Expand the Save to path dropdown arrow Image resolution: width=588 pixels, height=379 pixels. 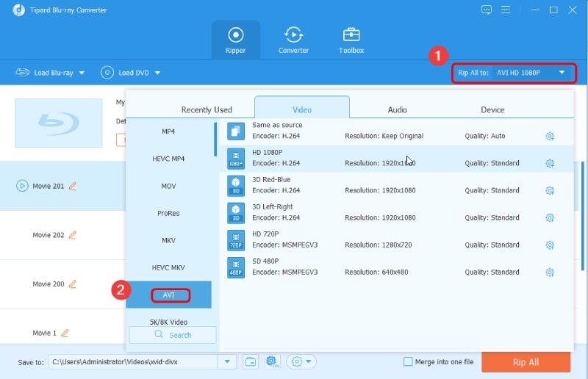227,362
